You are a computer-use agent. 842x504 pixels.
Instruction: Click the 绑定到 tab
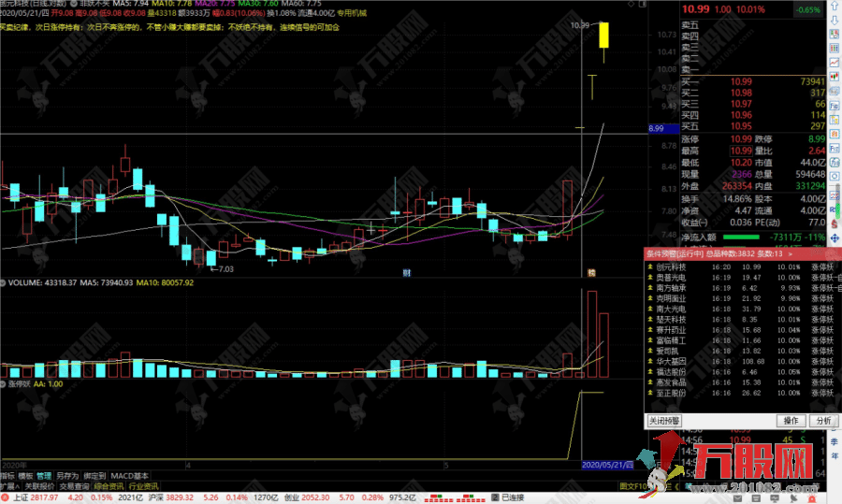[94, 476]
